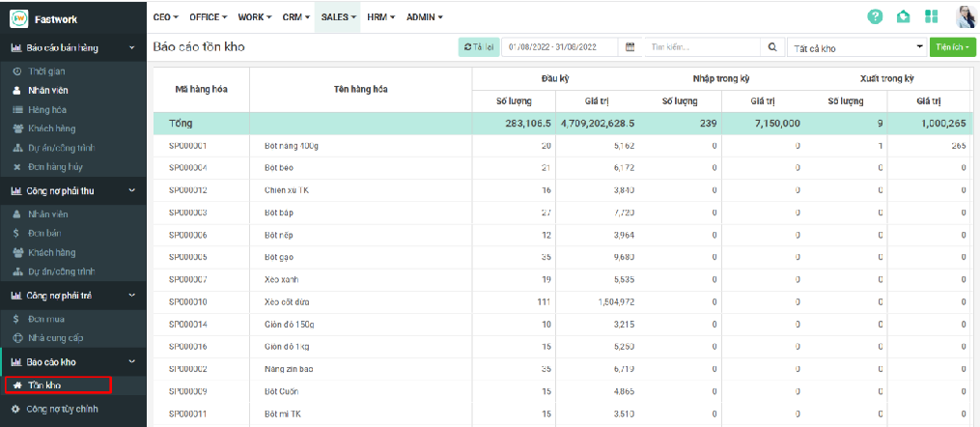Viewport: 980px width, 427px height.
Task: Click the calendar icon beside date range
Action: tap(630, 47)
